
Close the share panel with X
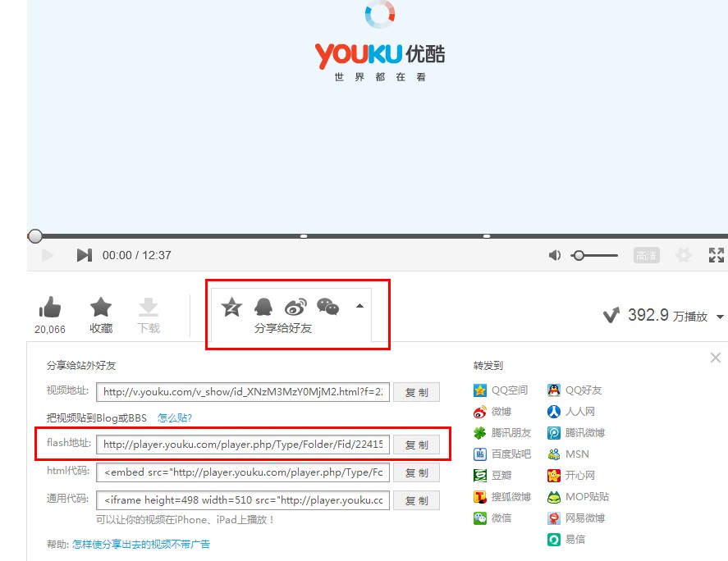coord(716,358)
